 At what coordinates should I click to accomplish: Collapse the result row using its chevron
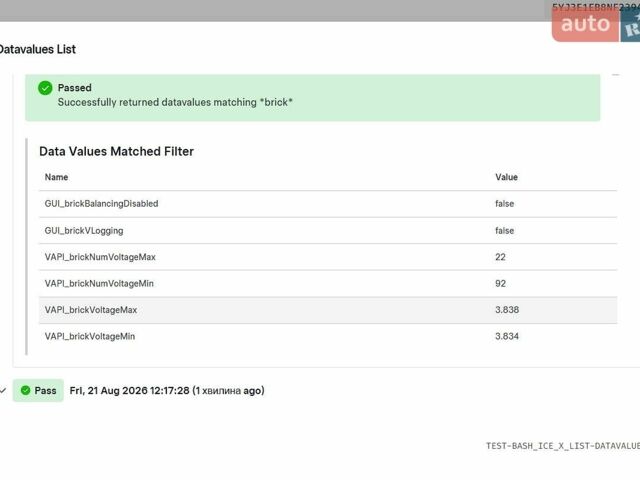click(3, 390)
